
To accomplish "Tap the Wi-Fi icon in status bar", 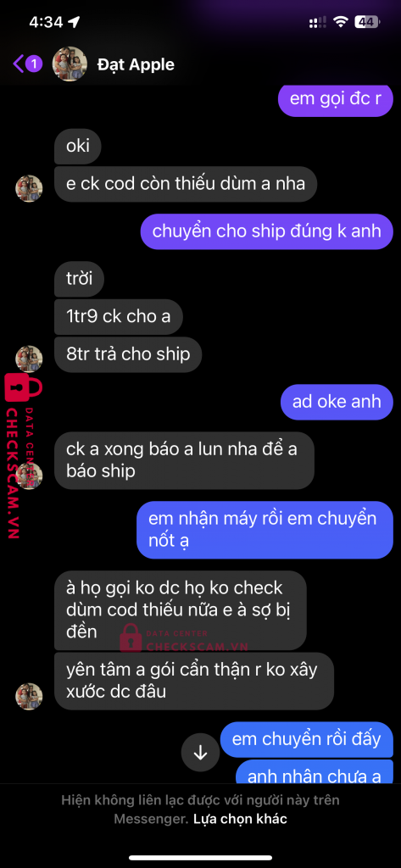I will pyautogui.click(x=340, y=22).
